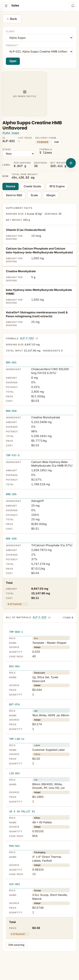Click the no image placeholder thumbnail
This screenshot has height=980, width=79.
25,94
